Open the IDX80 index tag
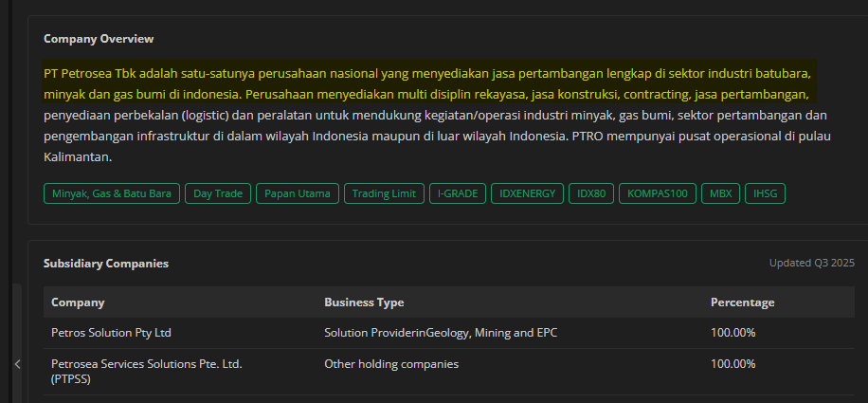 (591, 193)
